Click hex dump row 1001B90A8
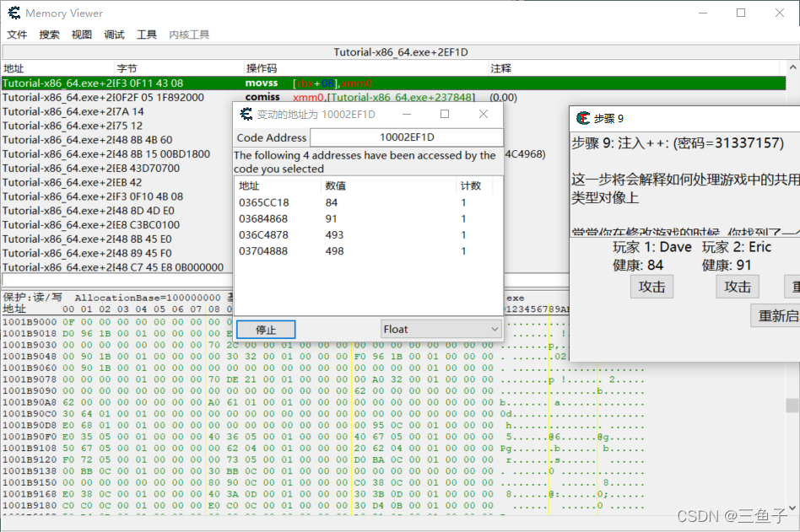800x532 pixels. [324, 402]
